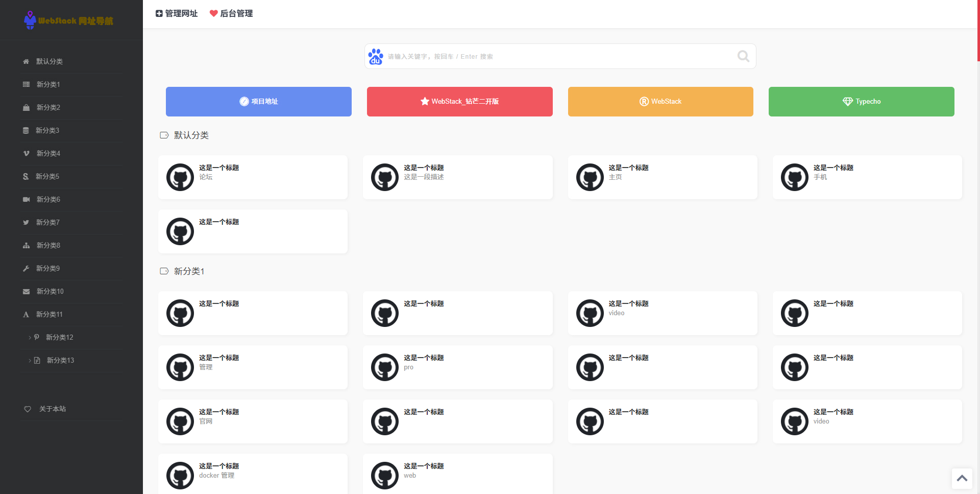This screenshot has width=980, height=494.
Task: Expand the 新分类12 sidebar submenu
Action: pyautogui.click(x=59, y=337)
